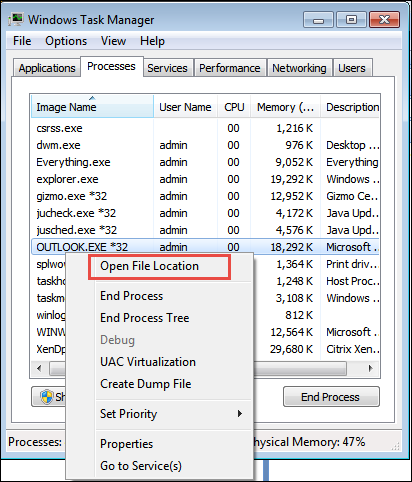The image size is (412, 482).
Task: Open the Help menu
Action: (152, 41)
